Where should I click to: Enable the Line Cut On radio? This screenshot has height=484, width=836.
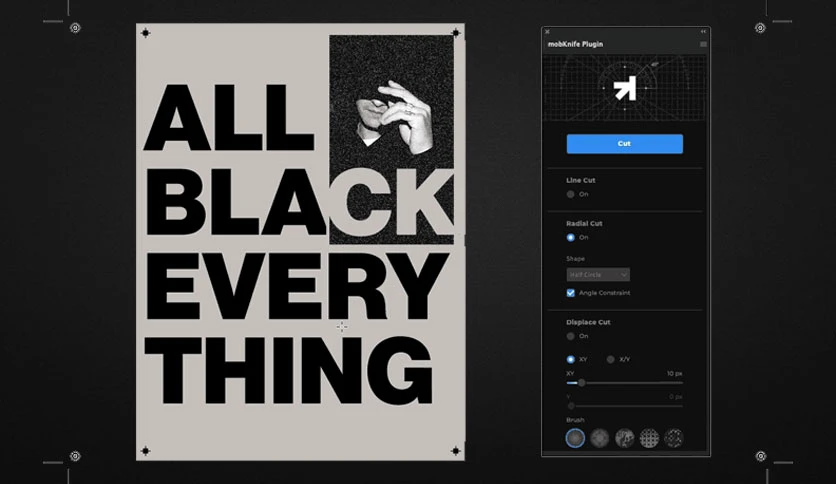(x=570, y=195)
